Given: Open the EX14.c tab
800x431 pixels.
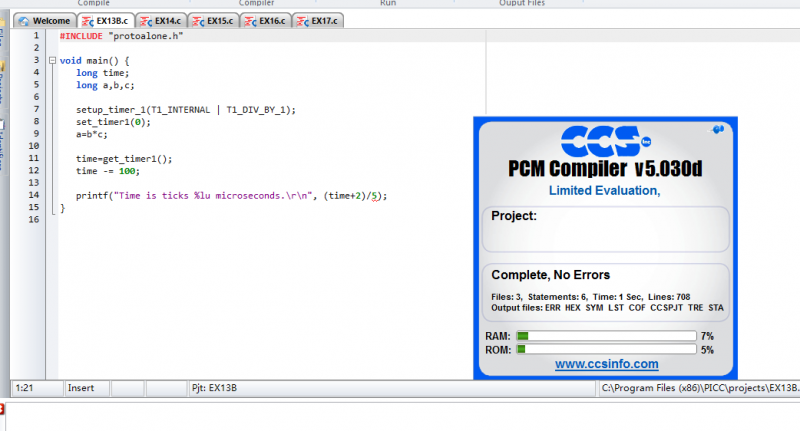Looking at the screenshot, I should click(161, 21).
